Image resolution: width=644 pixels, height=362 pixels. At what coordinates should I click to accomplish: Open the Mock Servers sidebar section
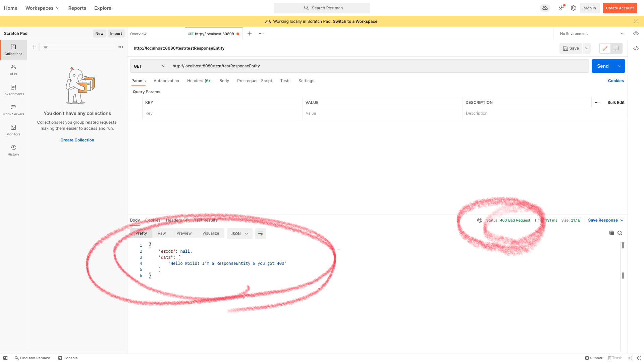[13, 110]
